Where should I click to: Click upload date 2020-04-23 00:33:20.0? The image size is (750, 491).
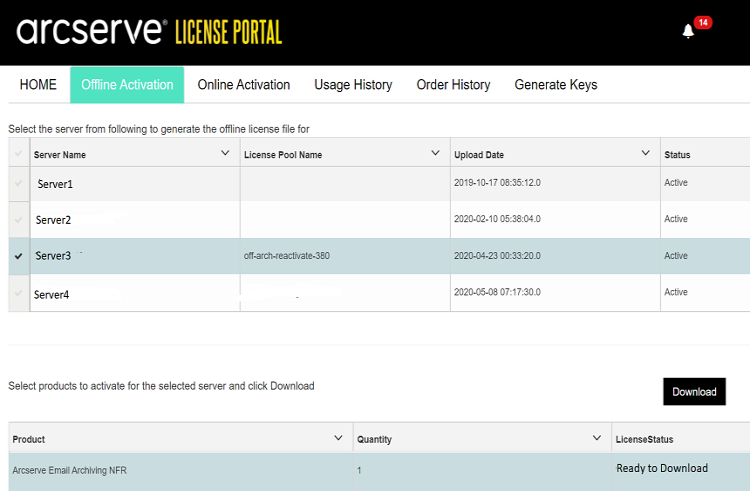pos(497,256)
